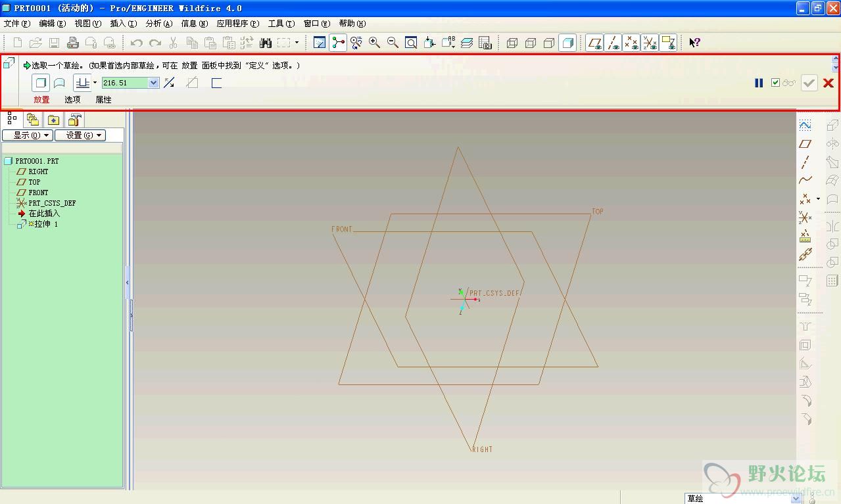
Task: Click the Redo arrow icon
Action: tap(155, 43)
